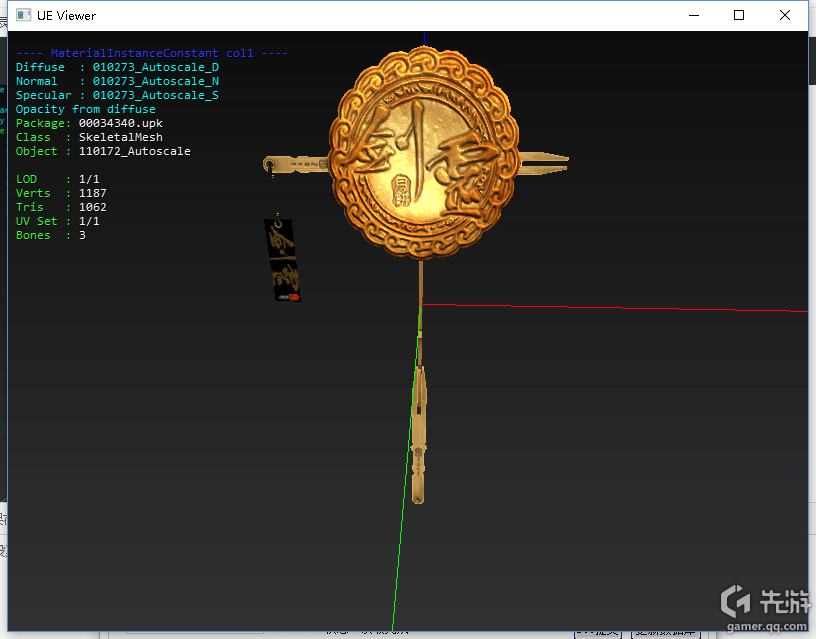816x639 pixels.
Task: Click the gamer.qq.com watermark text
Action: click(767, 627)
